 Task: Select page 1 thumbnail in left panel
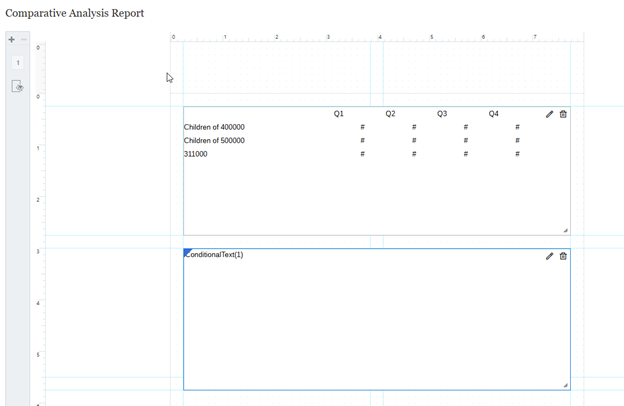pos(18,63)
